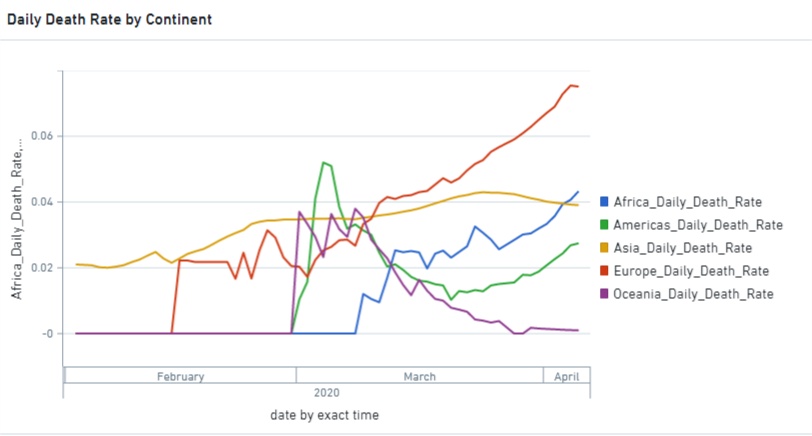Select the Asia_Daily_Death_Rate legend label
The width and height of the screenshot is (812, 436).
coord(683,248)
